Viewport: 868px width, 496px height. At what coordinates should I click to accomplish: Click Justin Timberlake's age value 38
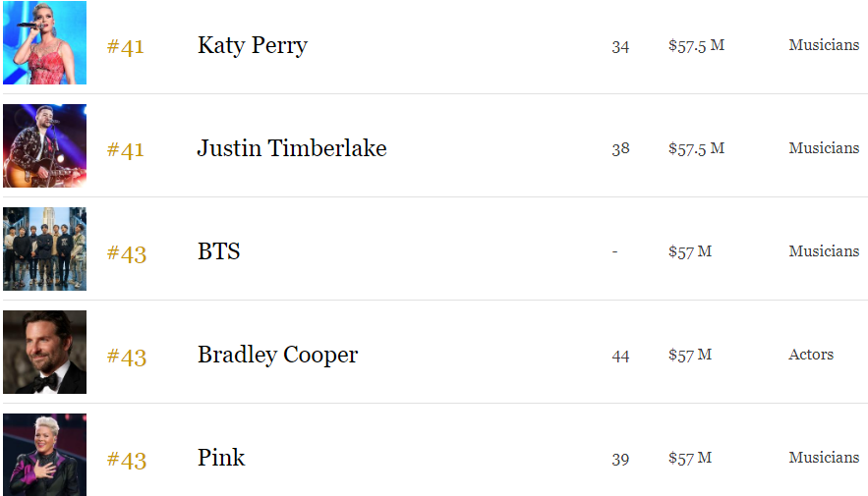(x=620, y=148)
